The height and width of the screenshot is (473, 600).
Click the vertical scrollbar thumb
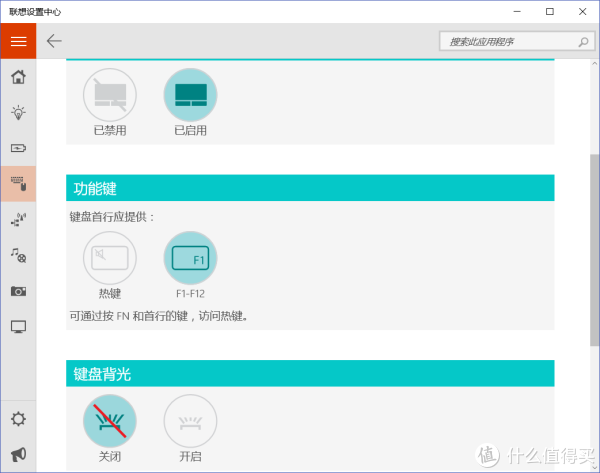coord(595,250)
